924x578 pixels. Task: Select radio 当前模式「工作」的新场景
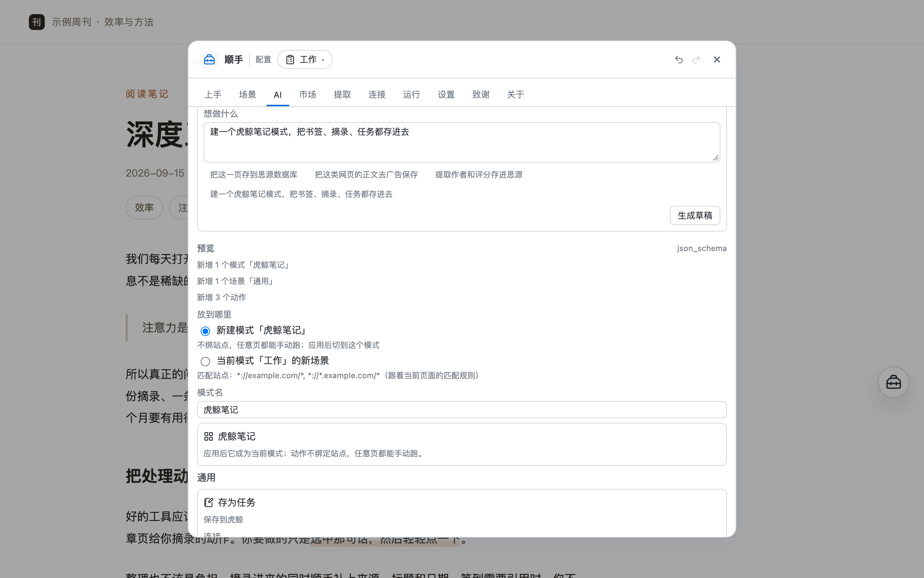tap(205, 361)
